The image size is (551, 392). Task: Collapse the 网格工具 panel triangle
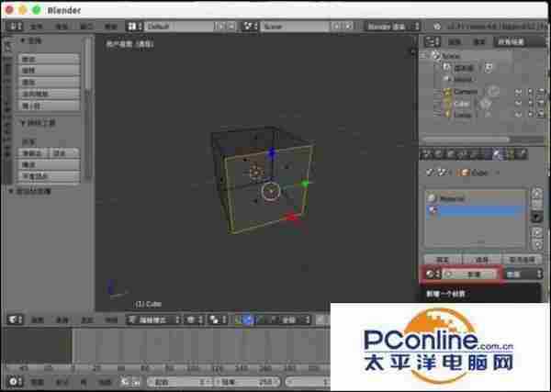point(23,123)
